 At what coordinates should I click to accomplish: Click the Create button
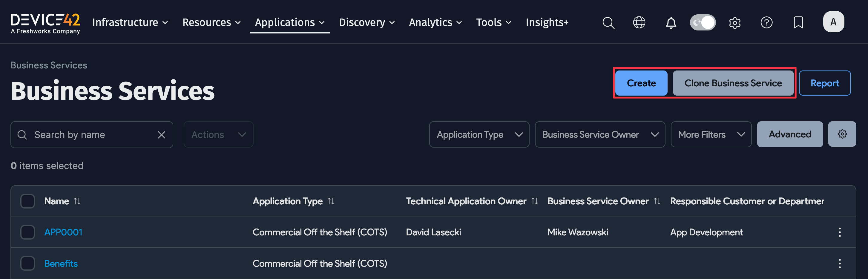641,83
